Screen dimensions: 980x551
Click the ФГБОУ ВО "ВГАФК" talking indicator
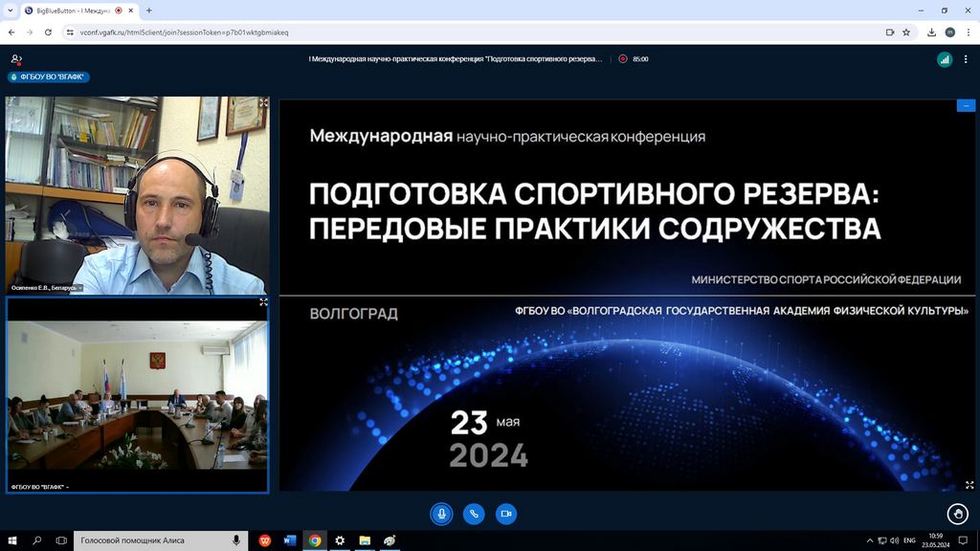click(49, 77)
